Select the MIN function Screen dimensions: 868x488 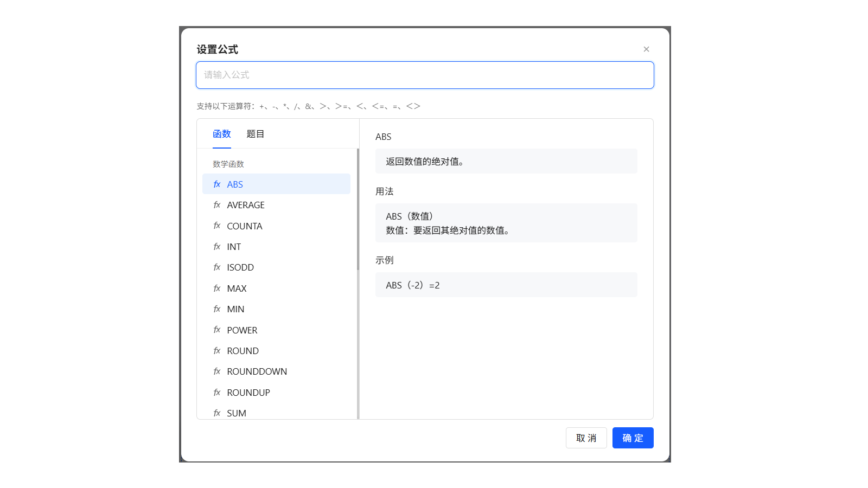coord(235,309)
